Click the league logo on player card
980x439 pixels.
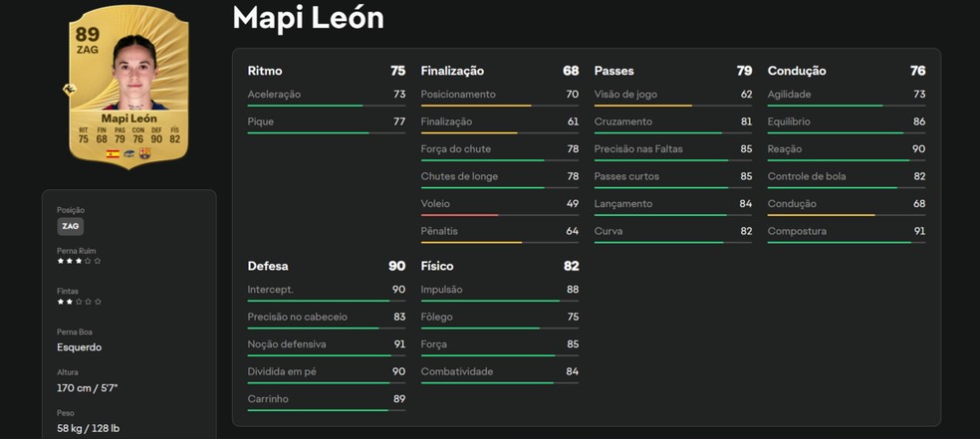(128, 154)
